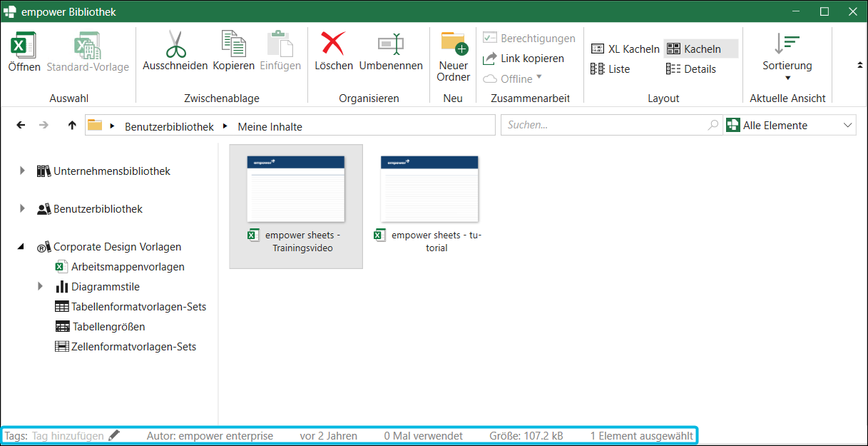Click the 'empower sheets - tutorial' file name

[436, 241]
